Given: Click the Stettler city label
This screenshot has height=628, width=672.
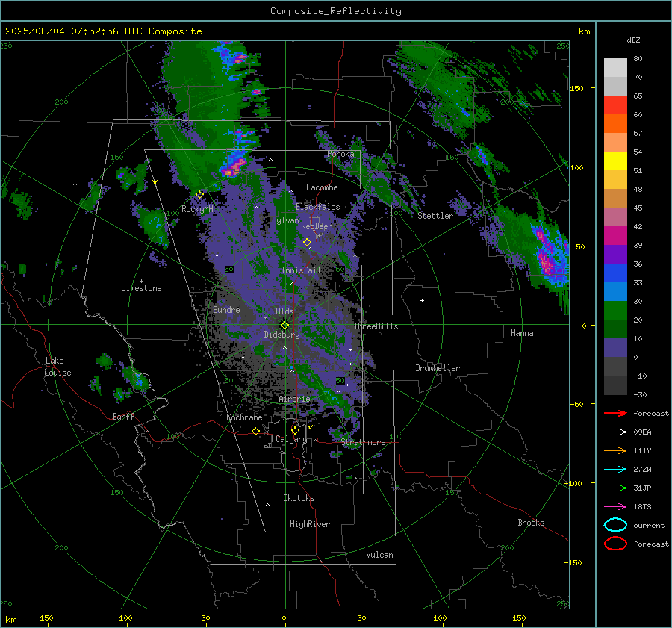Looking at the screenshot, I should point(435,216).
